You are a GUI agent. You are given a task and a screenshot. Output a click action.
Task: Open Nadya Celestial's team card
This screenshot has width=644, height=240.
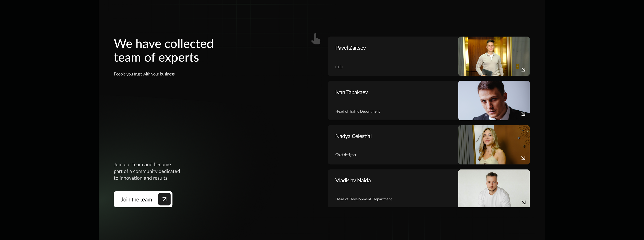(429, 145)
